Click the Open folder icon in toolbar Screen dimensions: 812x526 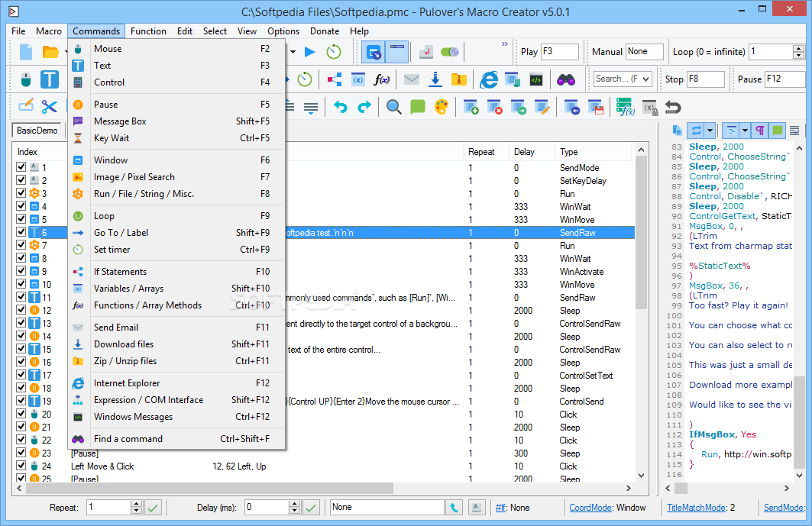pos(50,52)
